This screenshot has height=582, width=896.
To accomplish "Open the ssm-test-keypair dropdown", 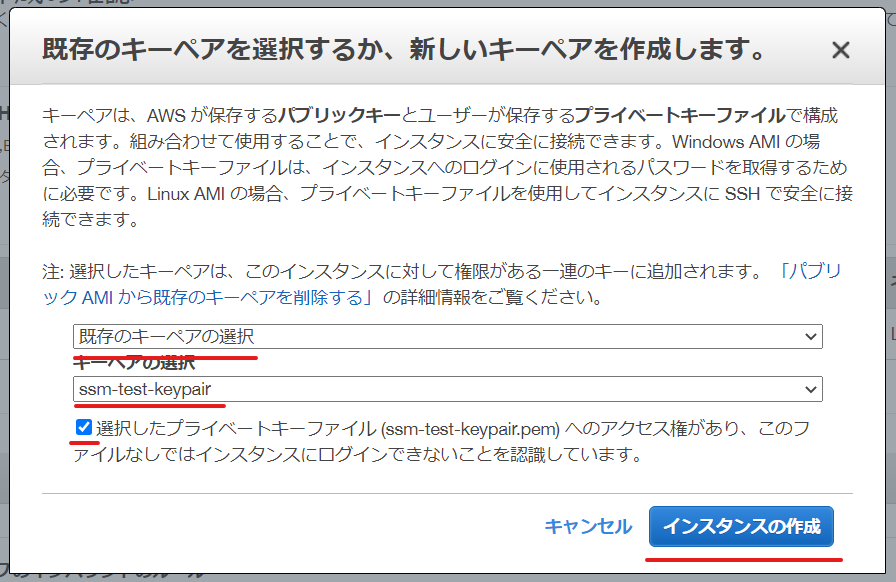I will pyautogui.click(x=447, y=389).
